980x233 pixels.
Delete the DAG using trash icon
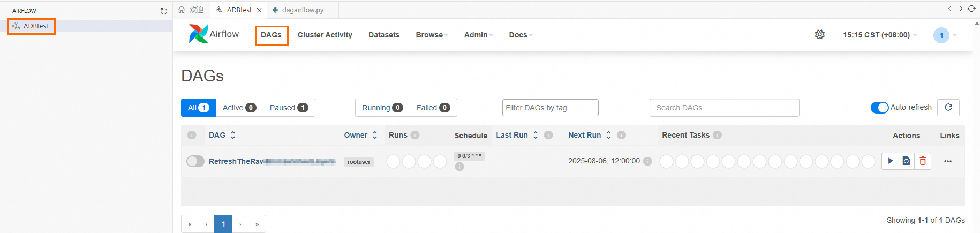click(x=923, y=161)
